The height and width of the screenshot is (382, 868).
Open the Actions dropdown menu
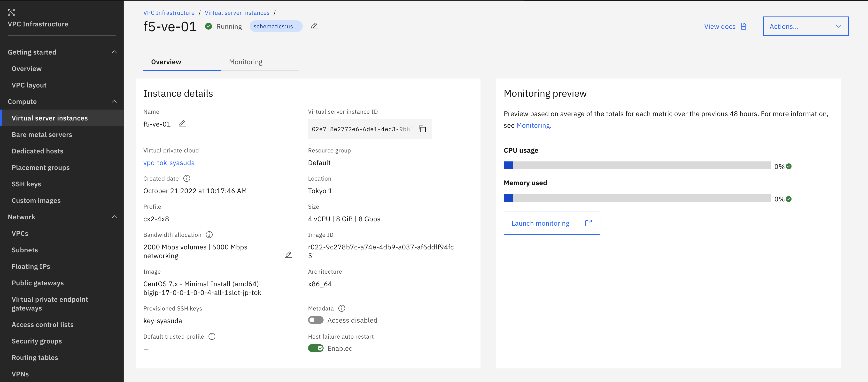805,26
